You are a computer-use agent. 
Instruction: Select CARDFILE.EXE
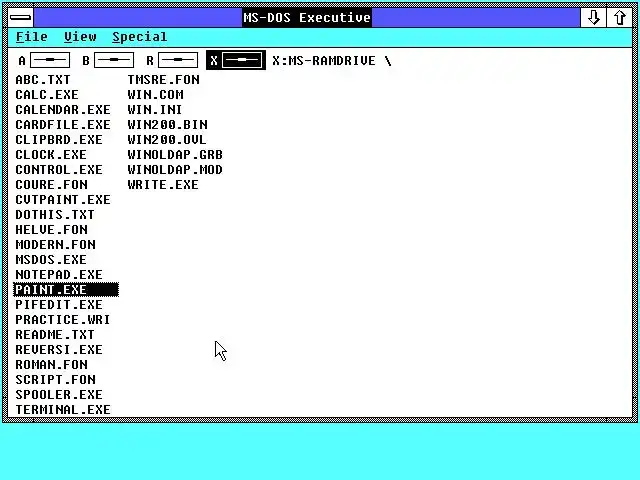click(x=63, y=125)
